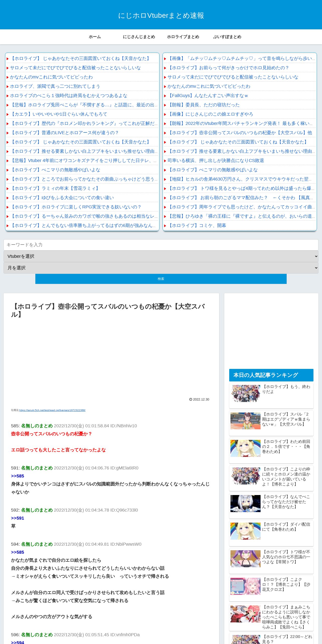Open the Vtuber 4年前にオワコンキズナアイ link
322x644 pixels.
pyautogui.click(x=84, y=160)
